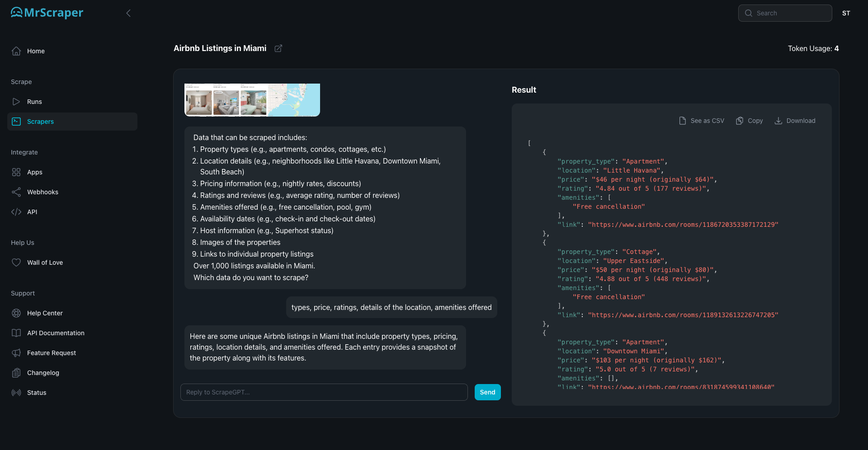868x450 pixels.
Task: Click the Token Usage counter
Action: pos(813,48)
